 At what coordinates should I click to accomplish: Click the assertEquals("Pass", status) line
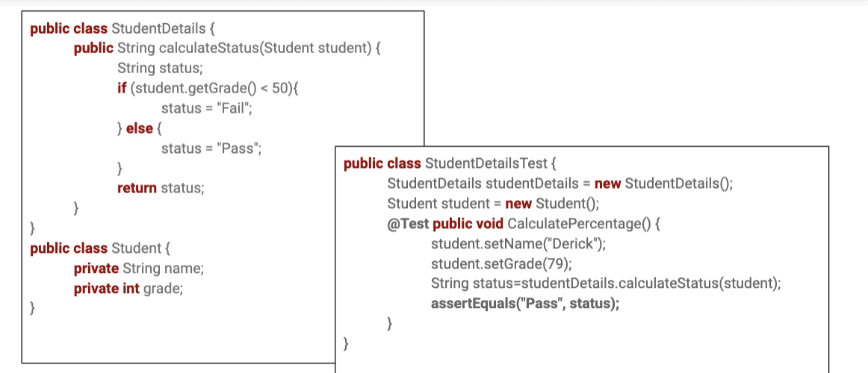(x=525, y=304)
